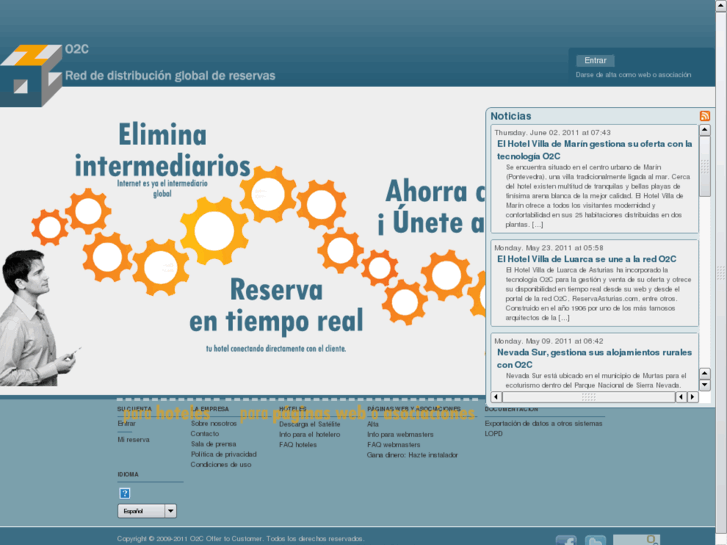Open 'Sala de prensa' footer link
This screenshot has height=545, width=727.
(x=213, y=444)
